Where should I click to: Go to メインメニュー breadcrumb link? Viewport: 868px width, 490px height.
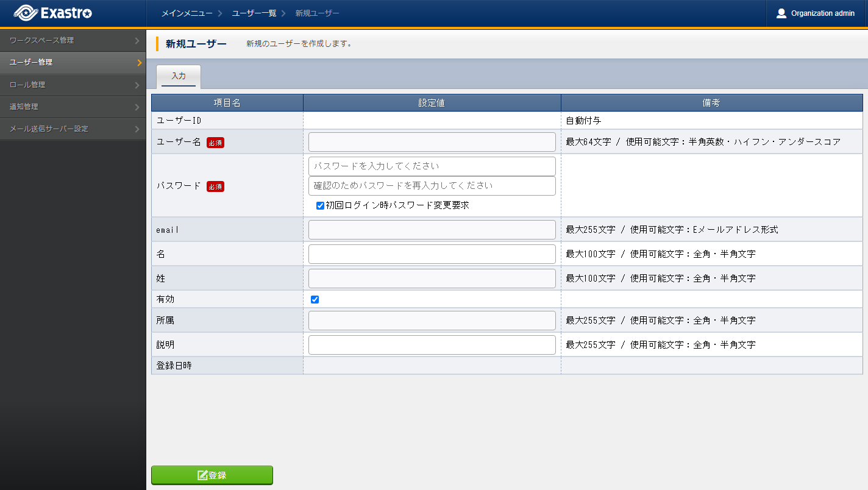coord(187,13)
